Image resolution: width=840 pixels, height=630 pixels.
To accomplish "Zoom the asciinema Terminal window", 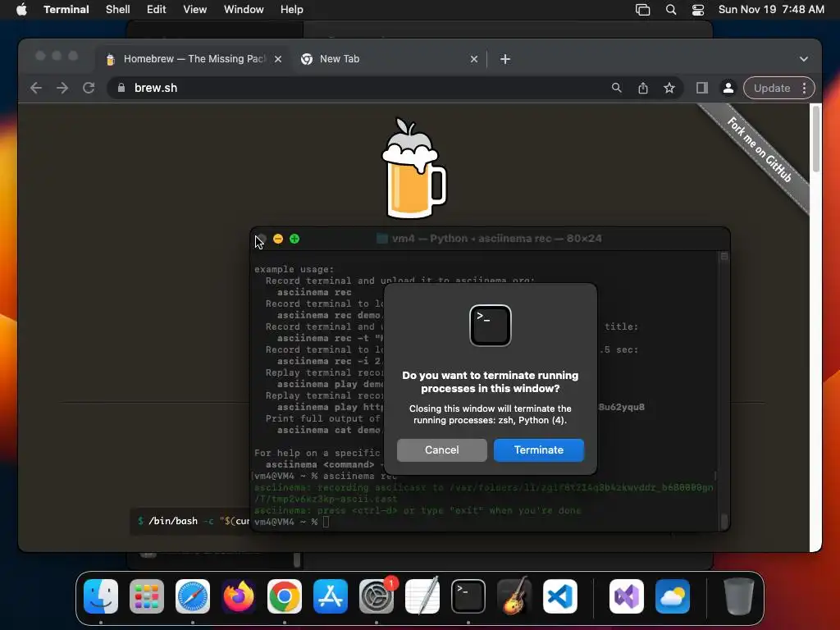I will click(294, 239).
